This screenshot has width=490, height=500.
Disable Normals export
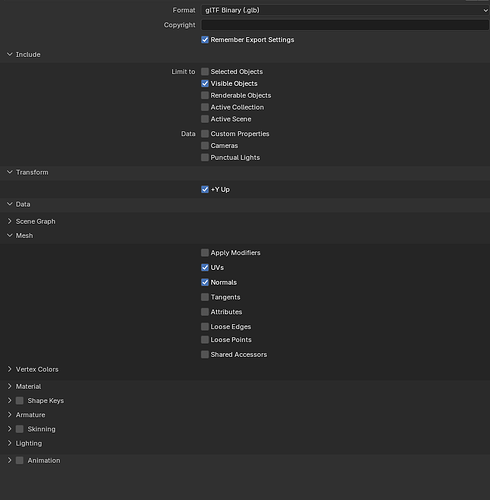point(205,282)
